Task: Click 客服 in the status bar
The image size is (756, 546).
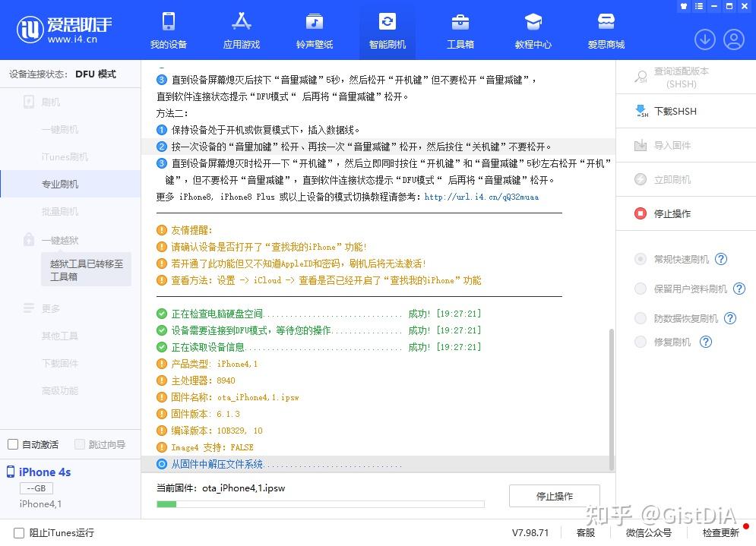Action: pos(585,532)
